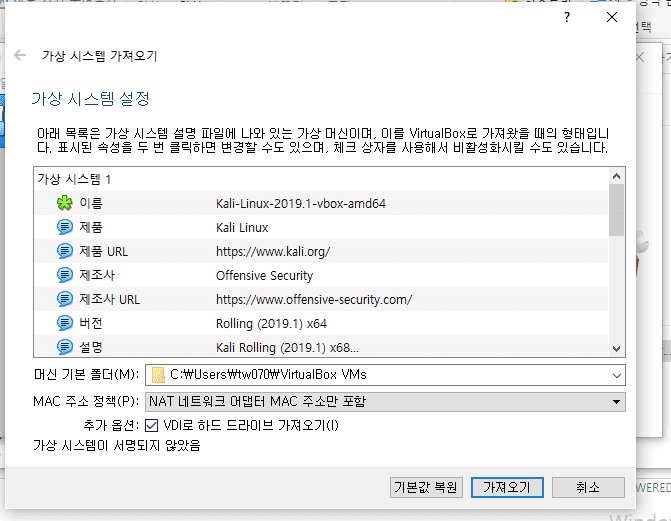Click the 설명 row label
The height and width of the screenshot is (521, 671).
point(91,347)
